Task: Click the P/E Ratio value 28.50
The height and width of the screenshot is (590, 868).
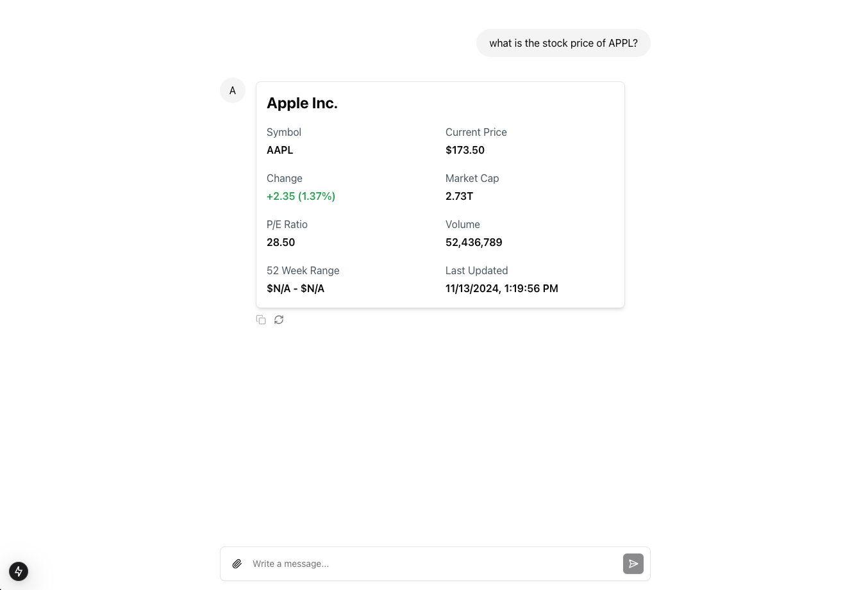Action: [x=281, y=242]
